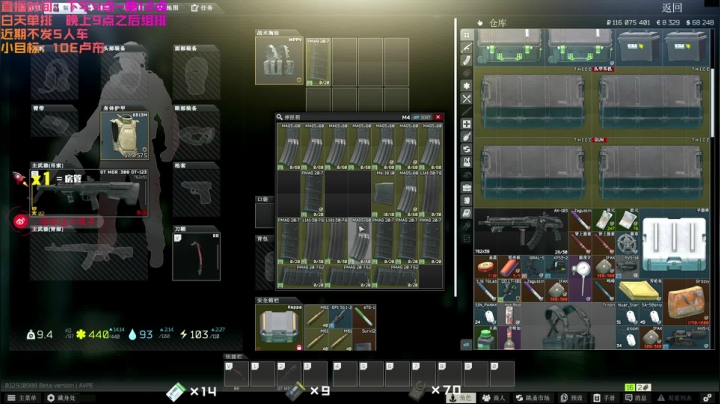
Task: Filter stash by containers briefcase icon
Action: [467, 187]
